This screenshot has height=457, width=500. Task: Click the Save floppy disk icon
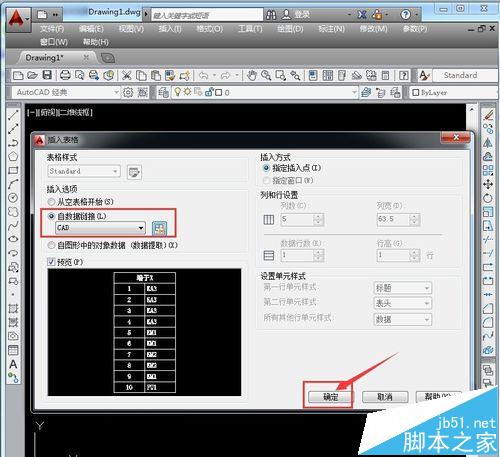(x=47, y=75)
